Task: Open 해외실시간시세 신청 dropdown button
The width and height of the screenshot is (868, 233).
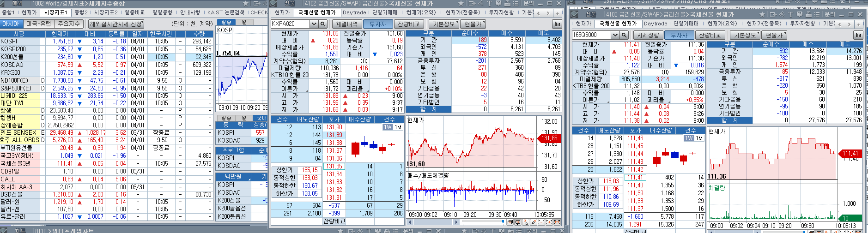Action: click(x=116, y=24)
